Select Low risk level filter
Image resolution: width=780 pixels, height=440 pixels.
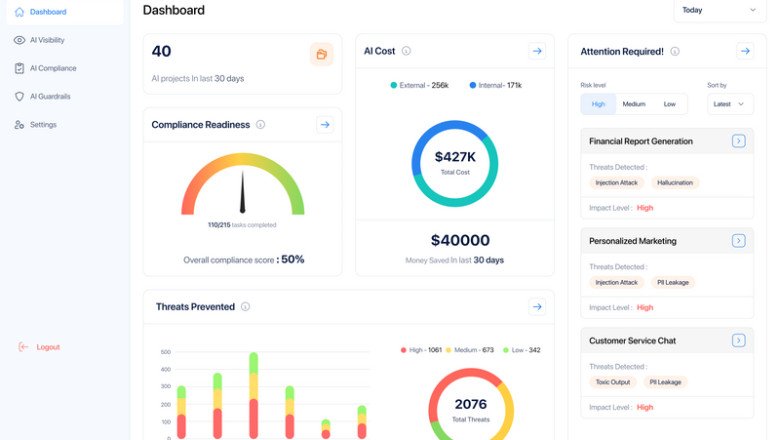tap(670, 104)
